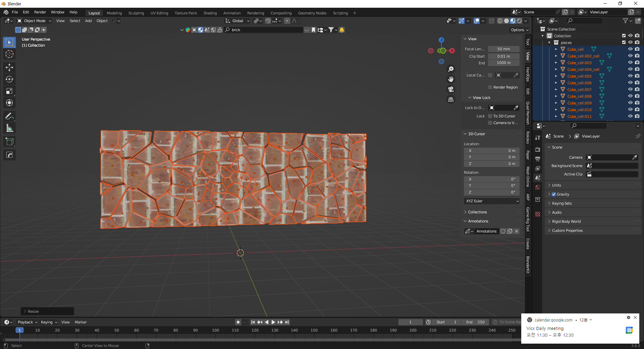The height and width of the screenshot is (349, 644).
Task: Click the brick search field
Action: click(x=264, y=30)
